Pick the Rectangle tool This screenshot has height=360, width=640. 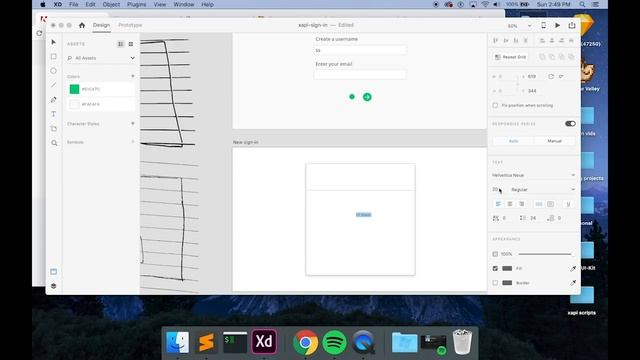53,56
